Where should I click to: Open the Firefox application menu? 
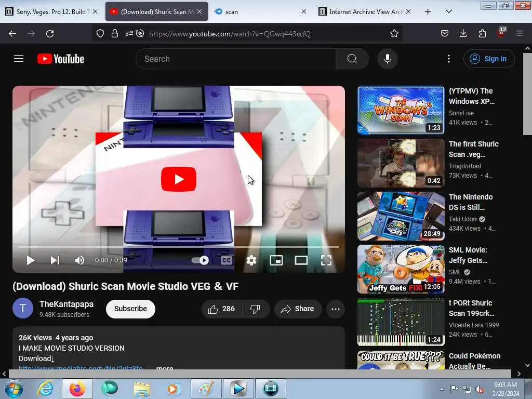tap(520, 34)
